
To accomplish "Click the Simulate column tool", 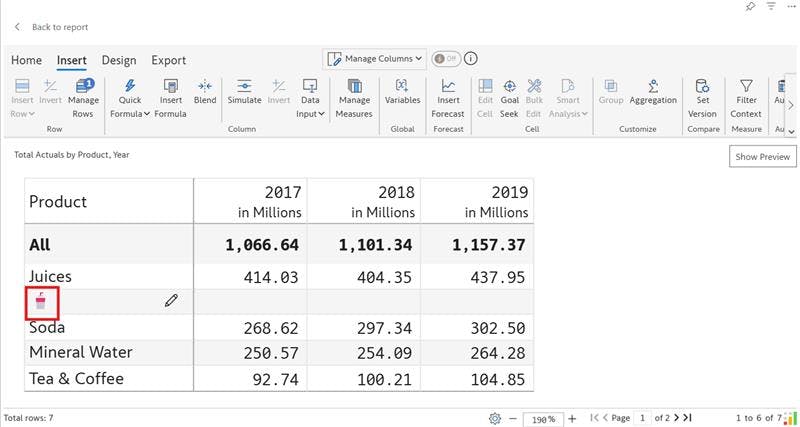I will point(244,92).
